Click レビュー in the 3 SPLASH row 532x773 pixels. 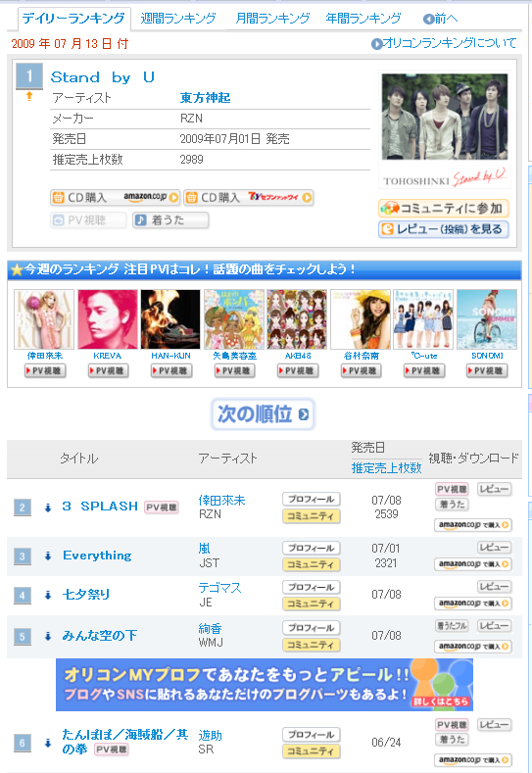pos(495,489)
